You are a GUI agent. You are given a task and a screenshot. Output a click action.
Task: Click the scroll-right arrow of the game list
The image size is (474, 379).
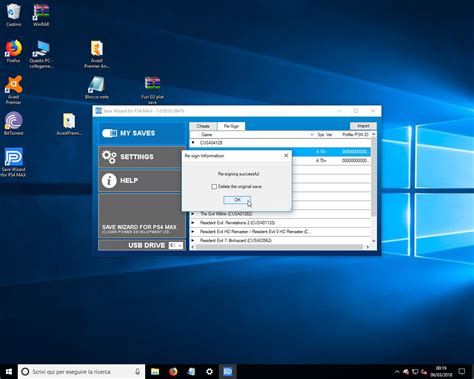pos(368,247)
